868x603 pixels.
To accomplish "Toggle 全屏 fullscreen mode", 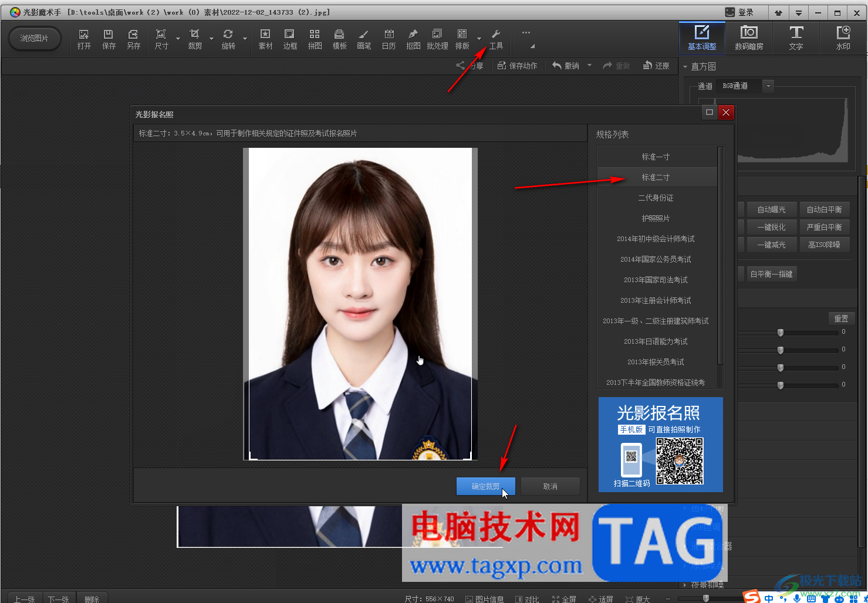I will point(564,599).
